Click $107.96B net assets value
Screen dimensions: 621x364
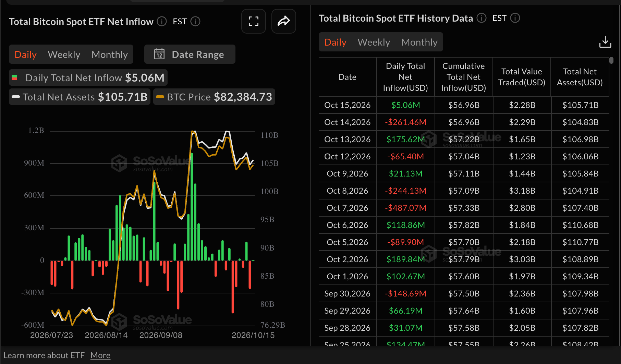coord(580,311)
